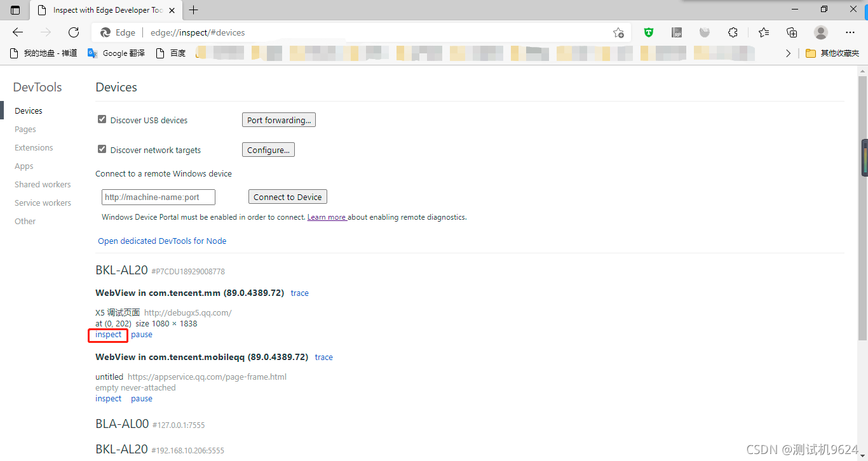Click trace for com.tencent.mobileqq WebView
Screen dimensions: 868x461
(x=324, y=357)
